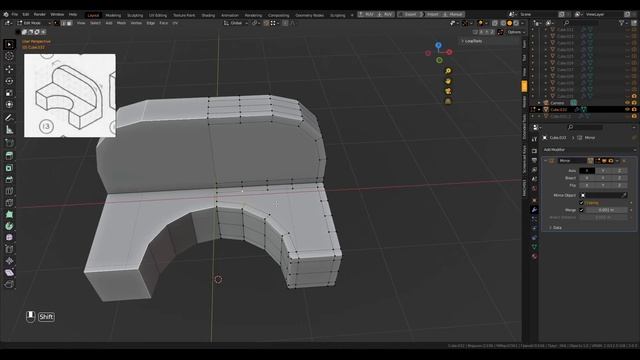This screenshot has width=640, height=360.
Task: Select the Add Cube tool
Action: tap(9, 143)
